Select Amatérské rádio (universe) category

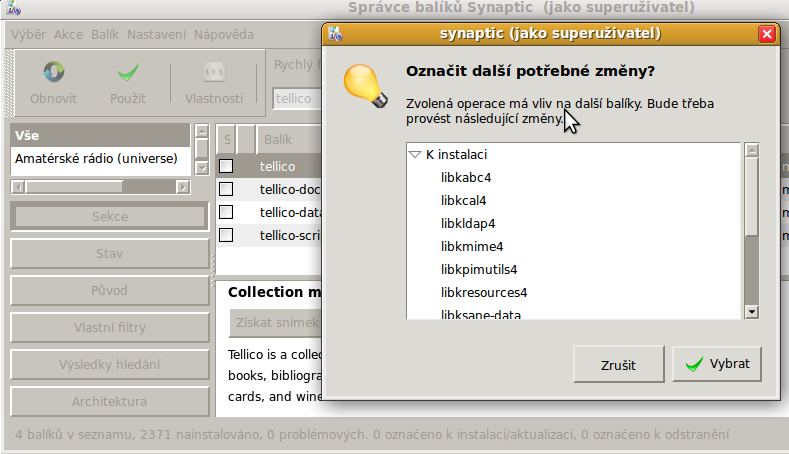[x=100, y=159]
